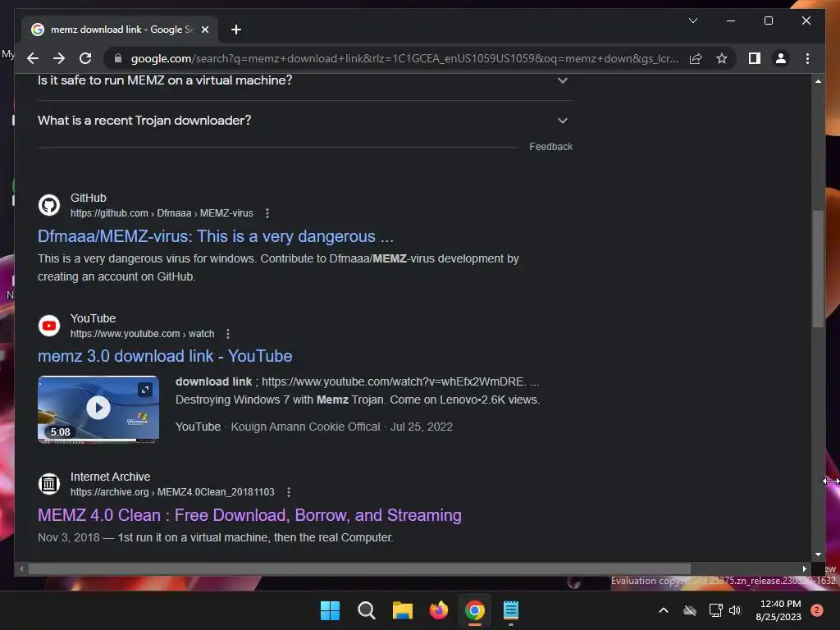Bookmark this page with the star icon
Screen dimensions: 840x630
[x=722, y=58]
